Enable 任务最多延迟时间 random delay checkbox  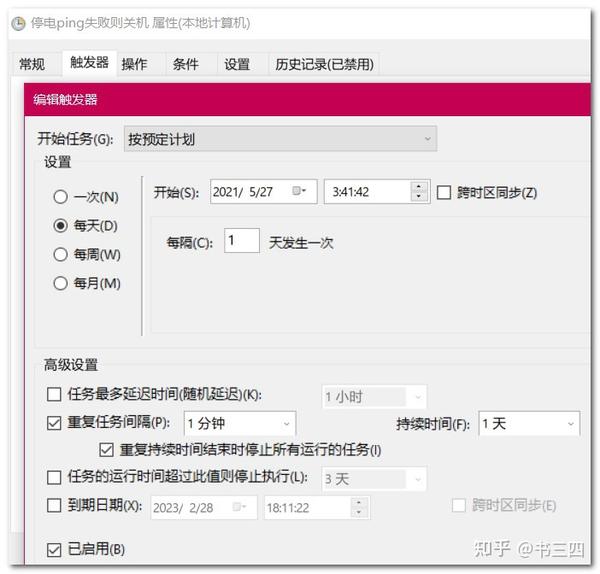pos(54,394)
